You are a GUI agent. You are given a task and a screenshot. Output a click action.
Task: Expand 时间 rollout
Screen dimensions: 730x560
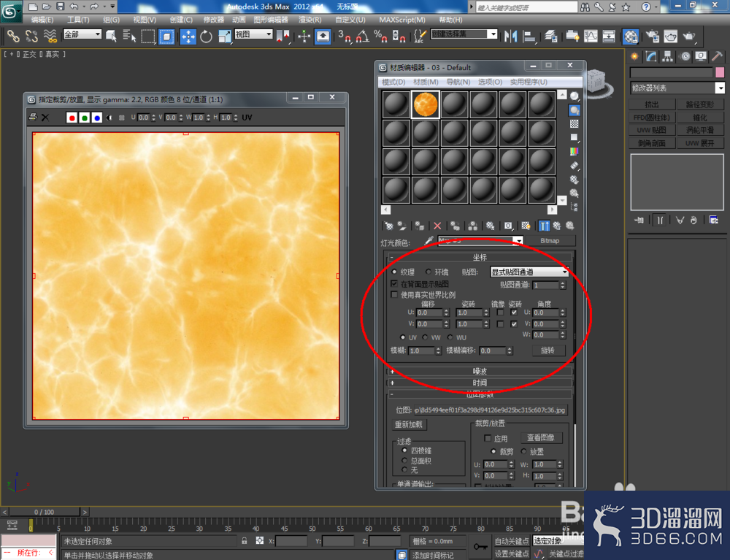[x=480, y=382]
